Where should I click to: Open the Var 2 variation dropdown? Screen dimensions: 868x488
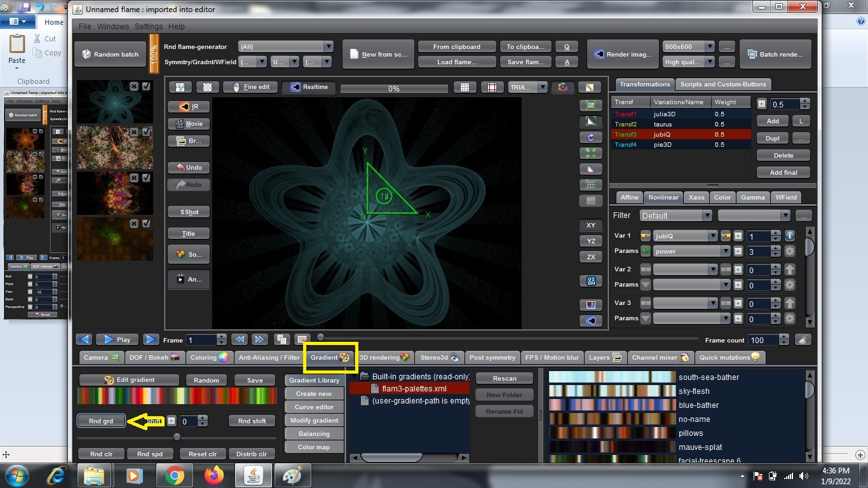pyautogui.click(x=685, y=269)
